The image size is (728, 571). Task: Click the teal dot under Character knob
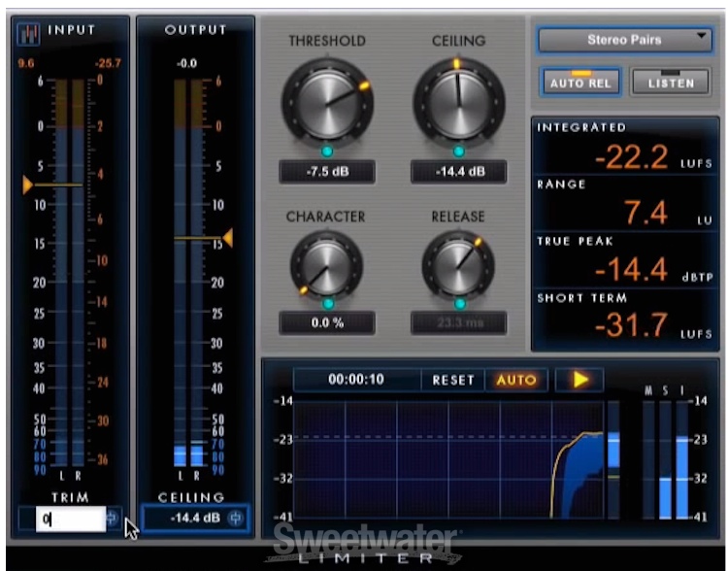coord(328,304)
